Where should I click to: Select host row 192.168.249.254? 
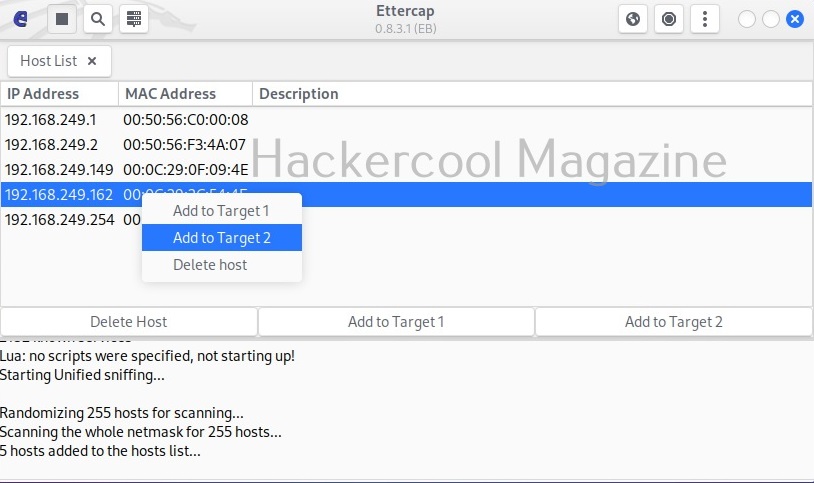point(406,219)
